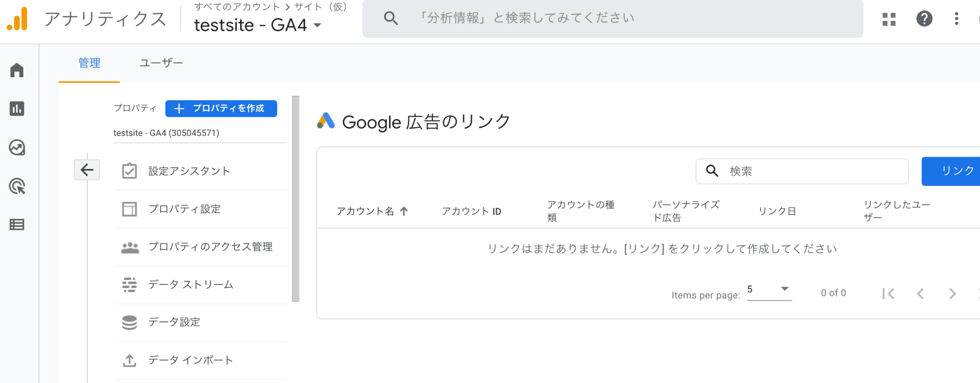Click the back arrow button
Screen dimensions: 980x383
[x=87, y=170]
